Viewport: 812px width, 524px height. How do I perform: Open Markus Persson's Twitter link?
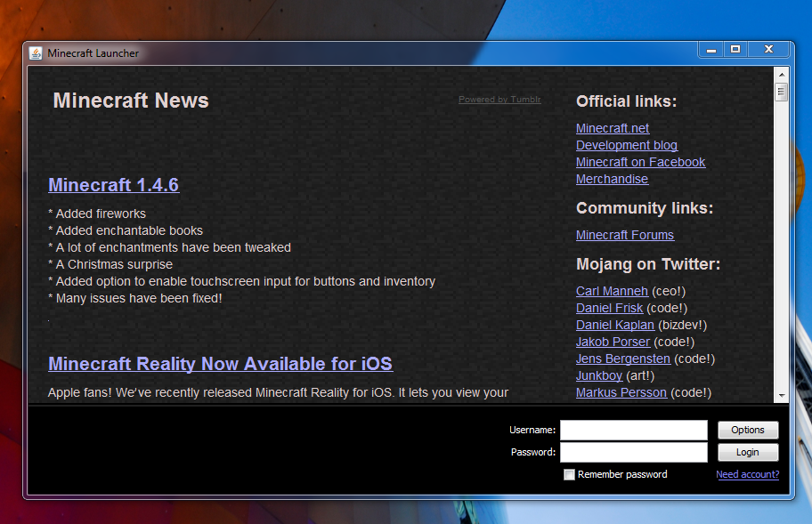pos(621,392)
